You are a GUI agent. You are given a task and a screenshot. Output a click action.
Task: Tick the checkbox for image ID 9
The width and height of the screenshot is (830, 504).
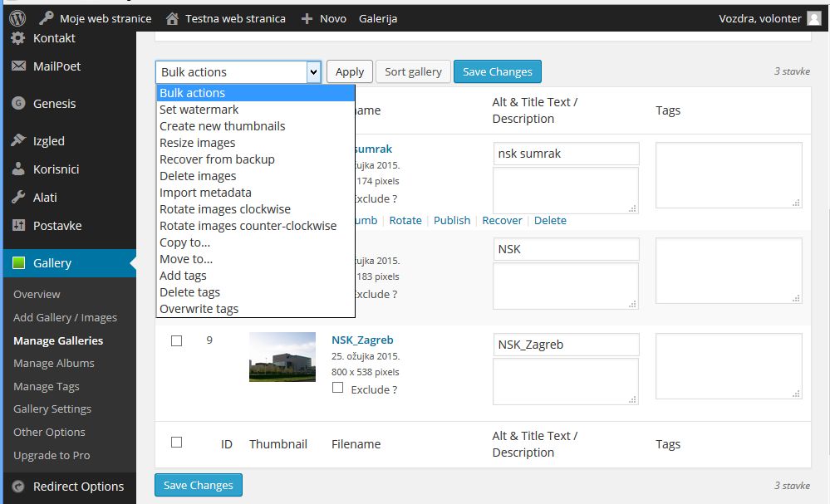[177, 340]
